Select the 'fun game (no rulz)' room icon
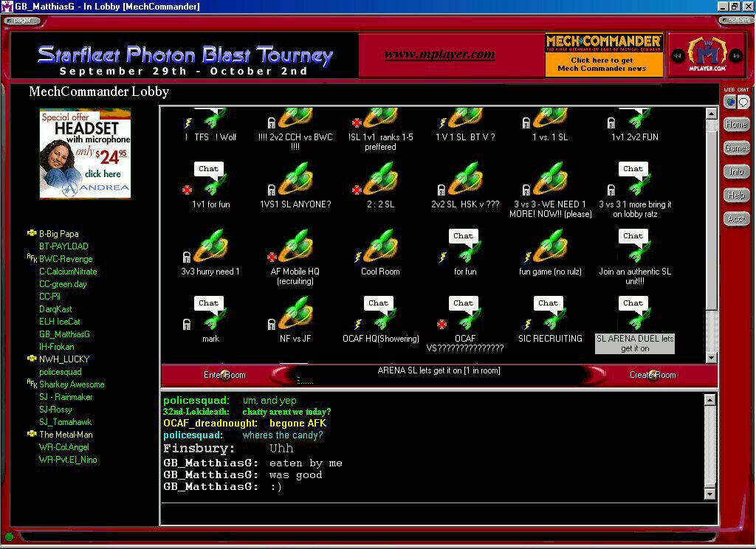Screen dimensions: 756x549 coord(550,246)
